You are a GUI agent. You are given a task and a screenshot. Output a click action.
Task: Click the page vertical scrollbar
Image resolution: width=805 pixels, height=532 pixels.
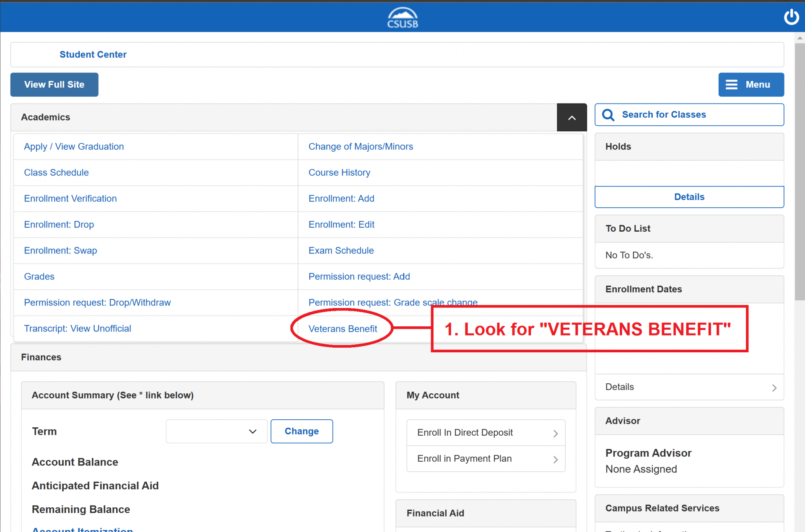click(800, 172)
